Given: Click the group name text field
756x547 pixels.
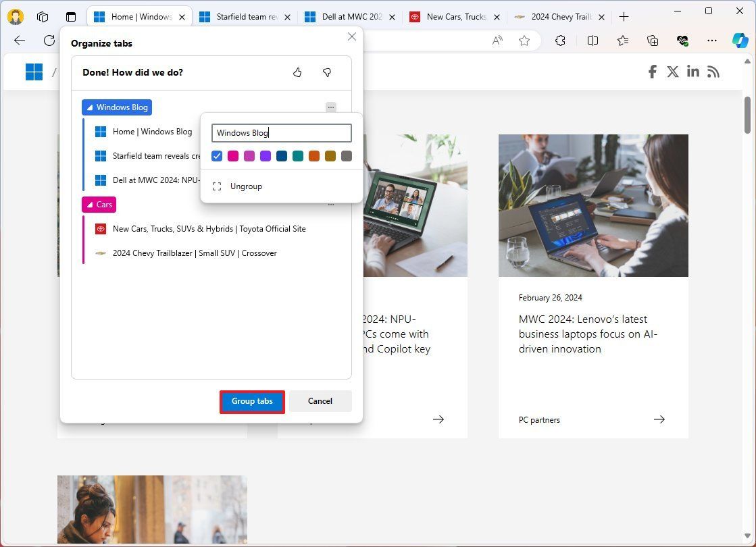Looking at the screenshot, I should (281, 132).
